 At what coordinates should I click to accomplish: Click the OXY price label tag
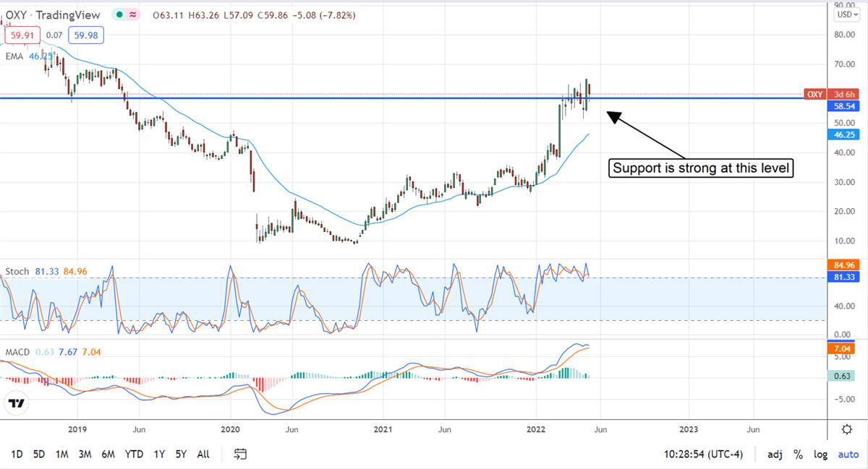coord(814,95)
